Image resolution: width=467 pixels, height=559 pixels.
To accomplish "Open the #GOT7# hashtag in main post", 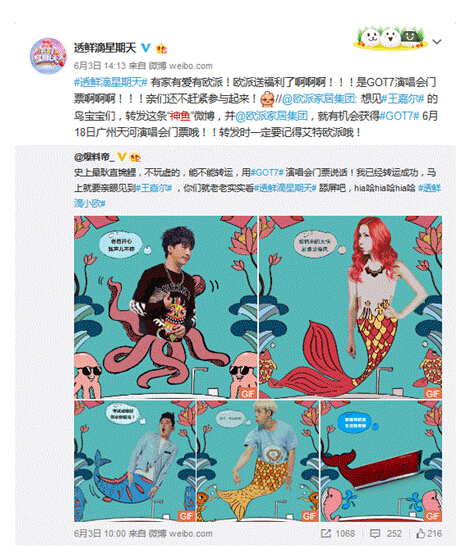I will [x=399, y=116].
